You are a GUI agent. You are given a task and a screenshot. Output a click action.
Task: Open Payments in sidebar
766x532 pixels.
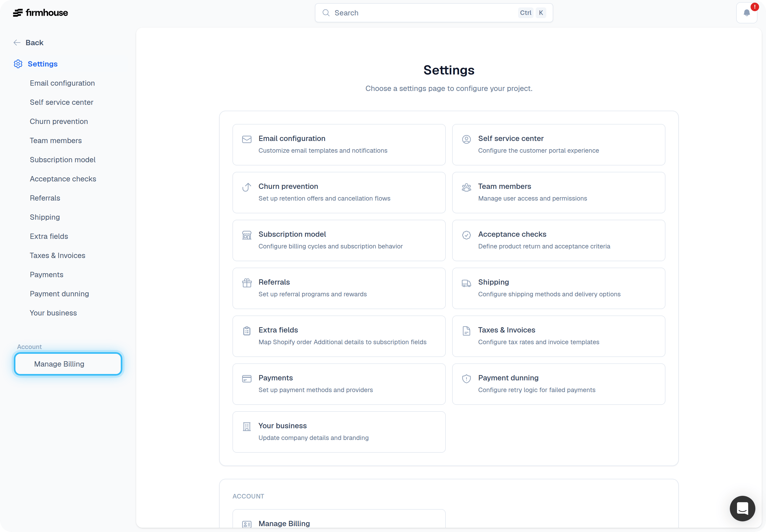(x=46, y=275)
